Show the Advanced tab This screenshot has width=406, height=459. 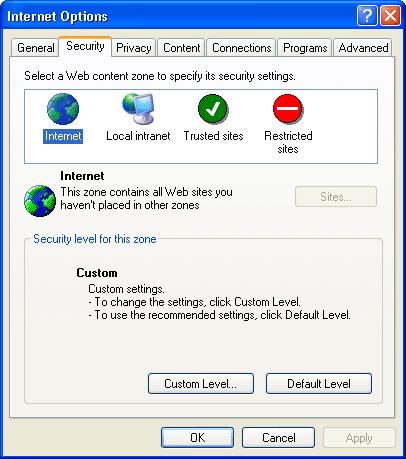[x=363, y=48]
